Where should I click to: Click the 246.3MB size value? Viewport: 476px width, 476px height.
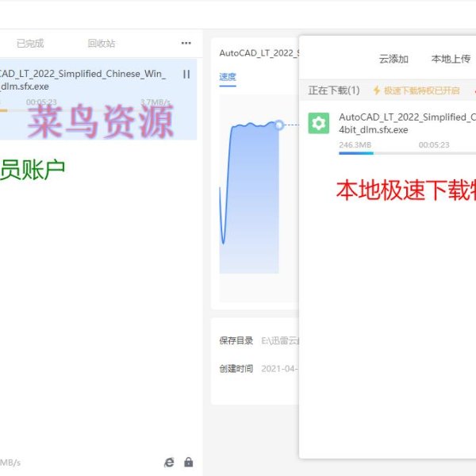[x=355, y=145]
